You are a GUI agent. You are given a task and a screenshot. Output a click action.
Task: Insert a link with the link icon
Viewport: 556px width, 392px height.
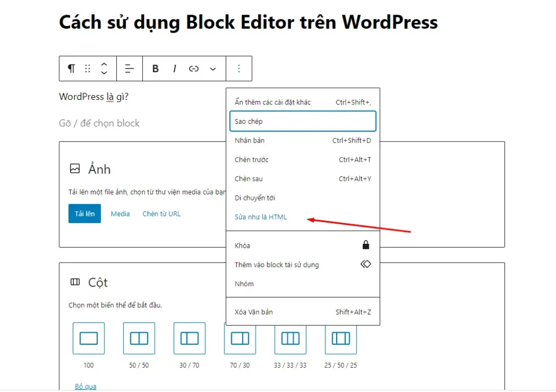coord(194,68)
